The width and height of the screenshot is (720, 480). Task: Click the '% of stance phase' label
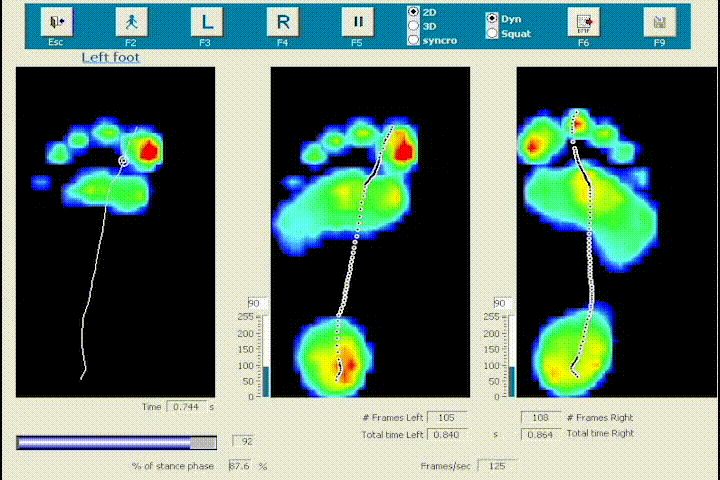(173, 466)
